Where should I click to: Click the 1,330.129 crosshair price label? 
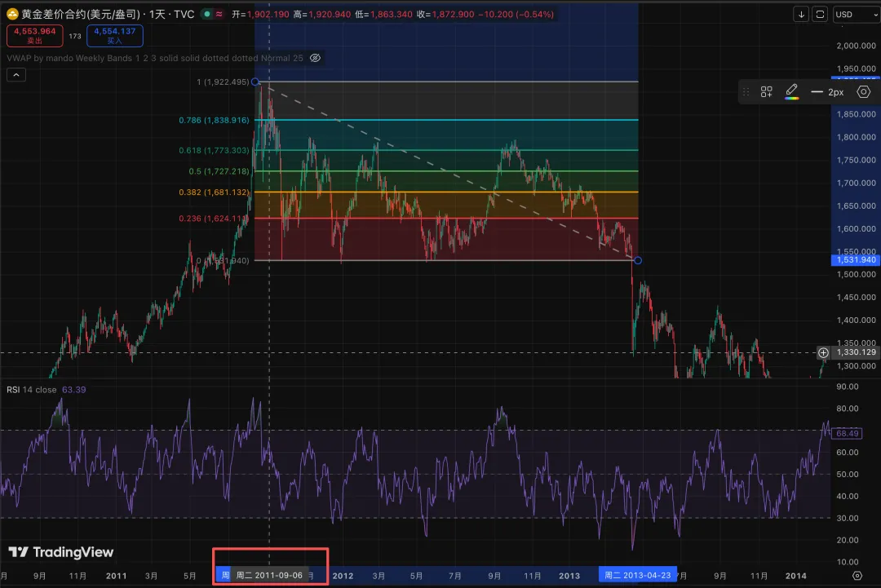(856, 352)
